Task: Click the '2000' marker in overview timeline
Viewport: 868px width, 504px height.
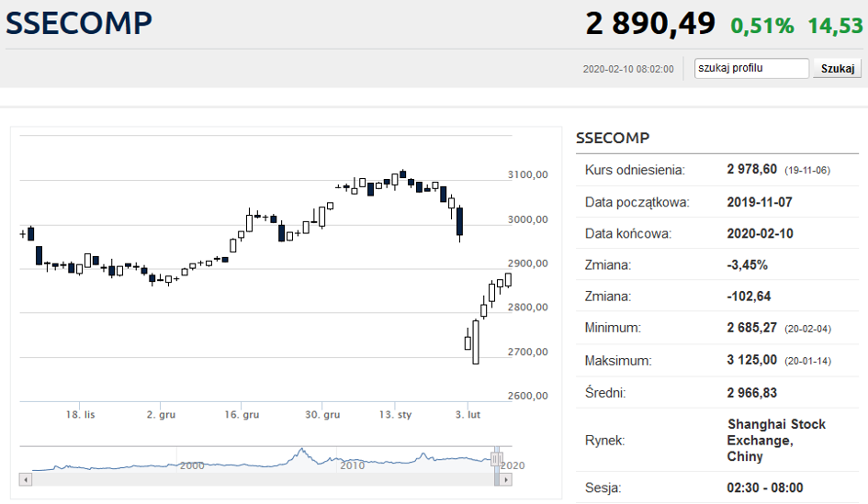Action: click(191, 465)
